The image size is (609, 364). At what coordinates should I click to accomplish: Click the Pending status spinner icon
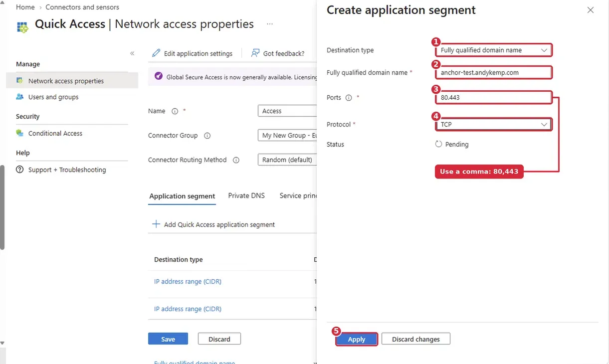pyautogui.click(x=438, y=144)
